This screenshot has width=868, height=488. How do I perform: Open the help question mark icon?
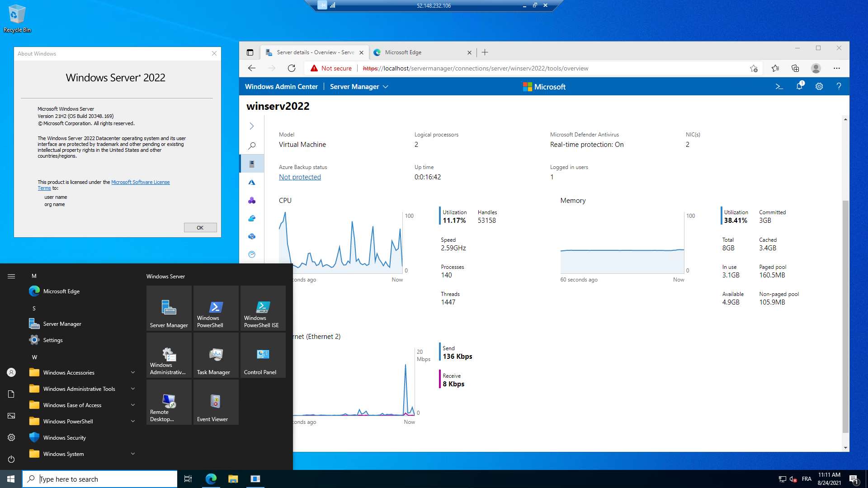pyautogui.click(x=839, y=86)
